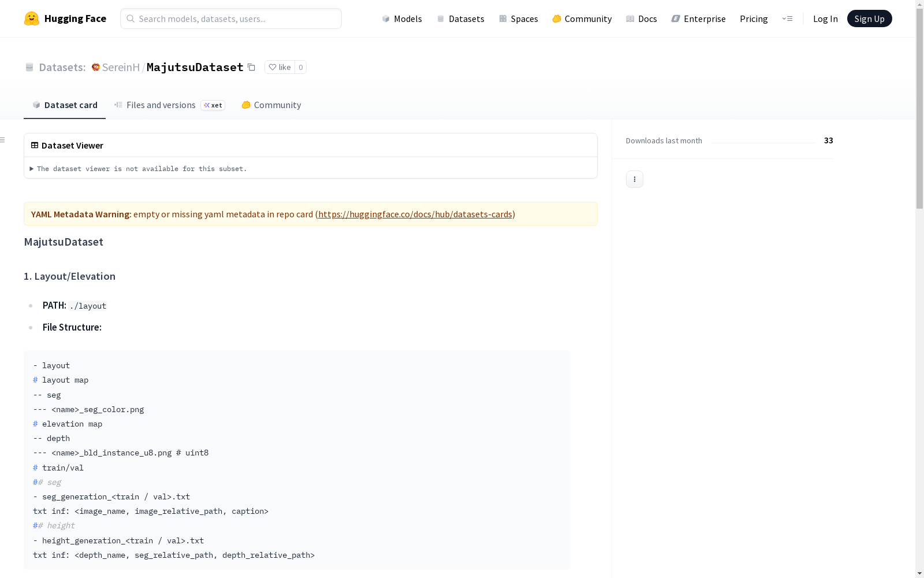Click the seg_generation_<train / val>.txt line

pyautogui.click(x=111, y=497)
